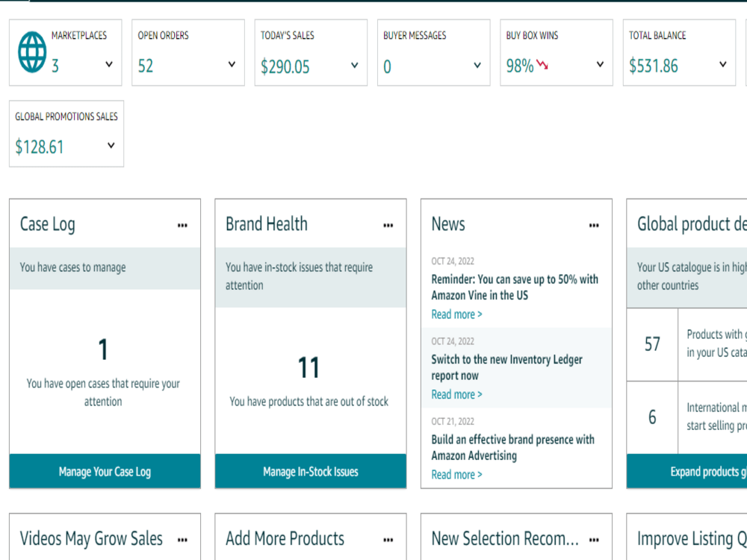Click the Manage In-Stock Issues button
Image resolution: width=747 pixels, height=560 pixels.
[311, 471]
